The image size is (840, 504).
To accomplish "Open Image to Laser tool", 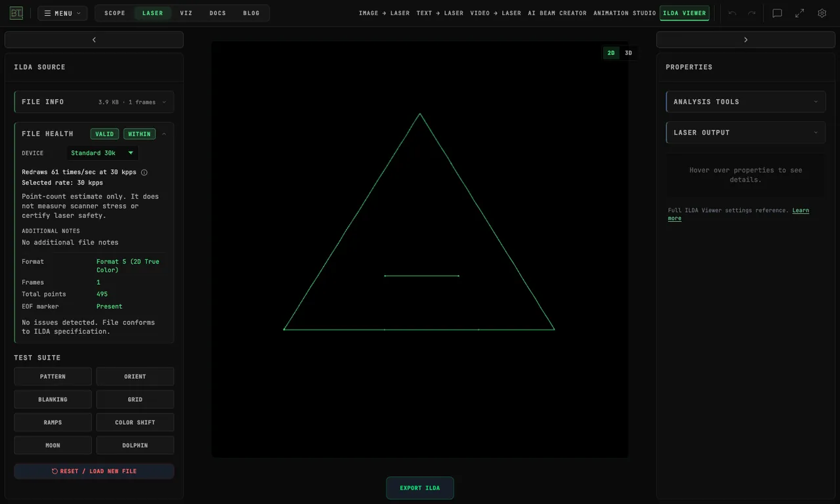I will (x=385, y=13).
